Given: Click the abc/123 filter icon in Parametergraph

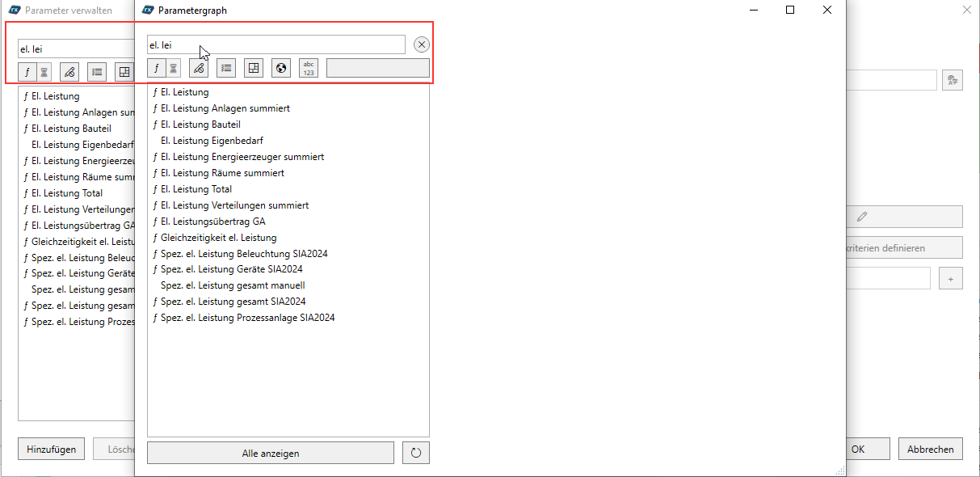Looking at the screenshot, I should 308,68.
